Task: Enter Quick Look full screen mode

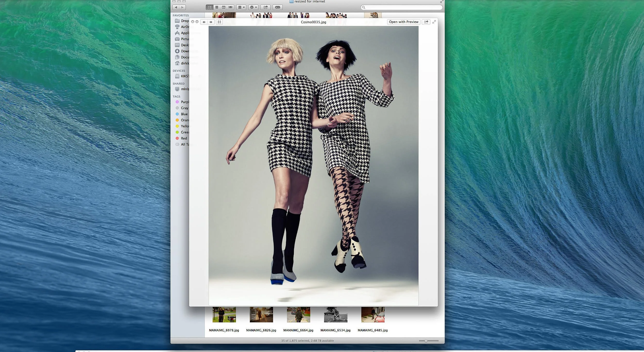Action: tap(434, 22)
